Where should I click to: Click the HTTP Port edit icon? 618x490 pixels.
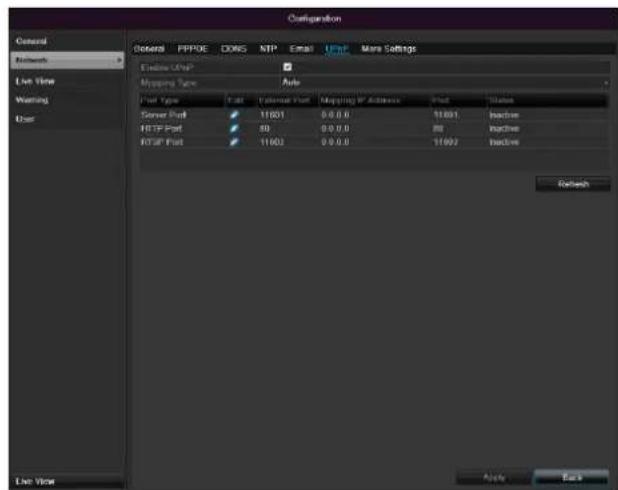tap(233, 130)
